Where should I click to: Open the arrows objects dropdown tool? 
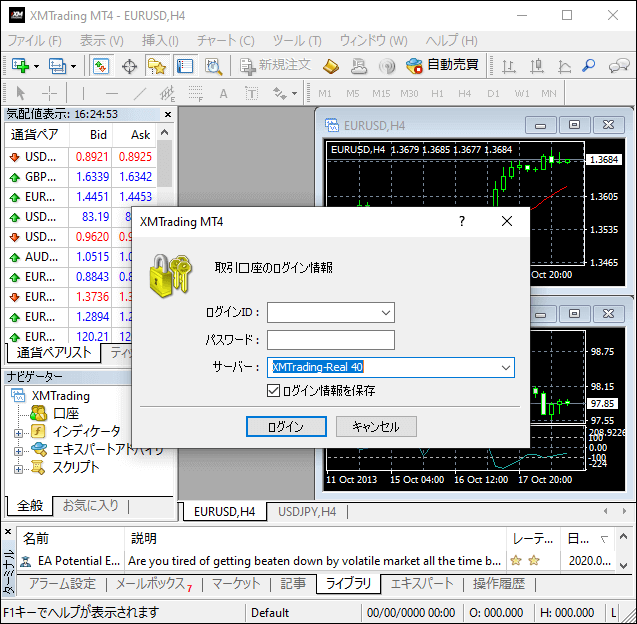285,93
